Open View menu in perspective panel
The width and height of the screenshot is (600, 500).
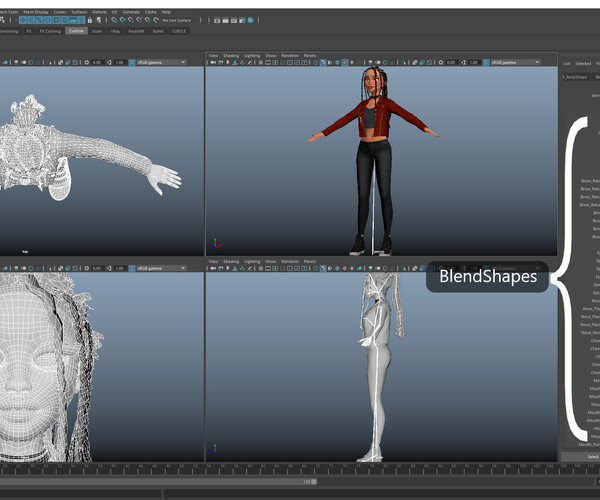coord(213,56)
